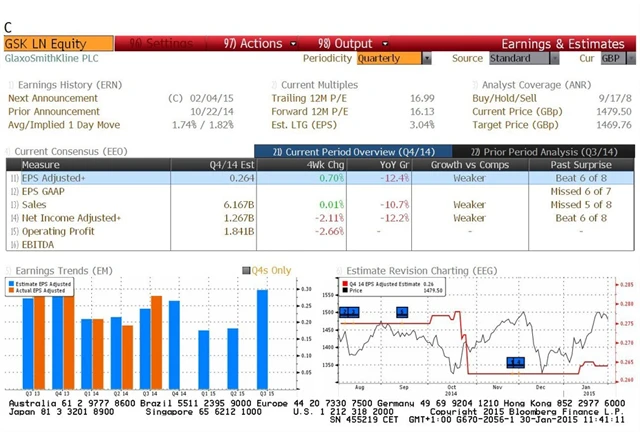Toggle Estimate EPS Adjusted legend series
Viewport: 640px width, 432px height.
click(x=12, y=283)
